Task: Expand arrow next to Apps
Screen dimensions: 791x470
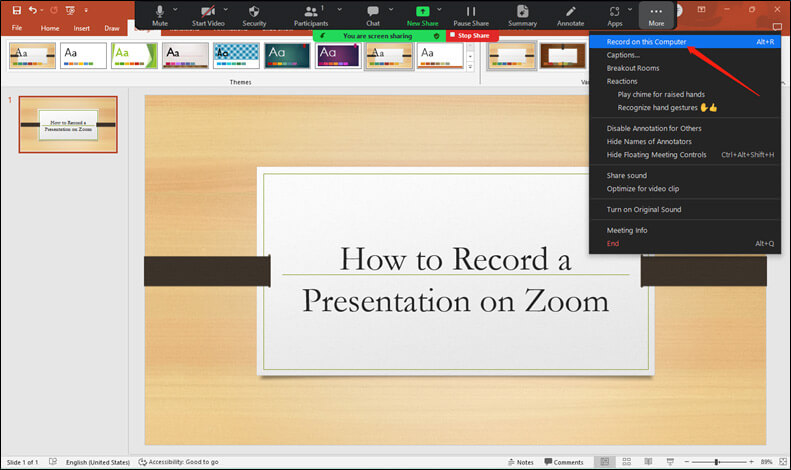Action: 630,9
